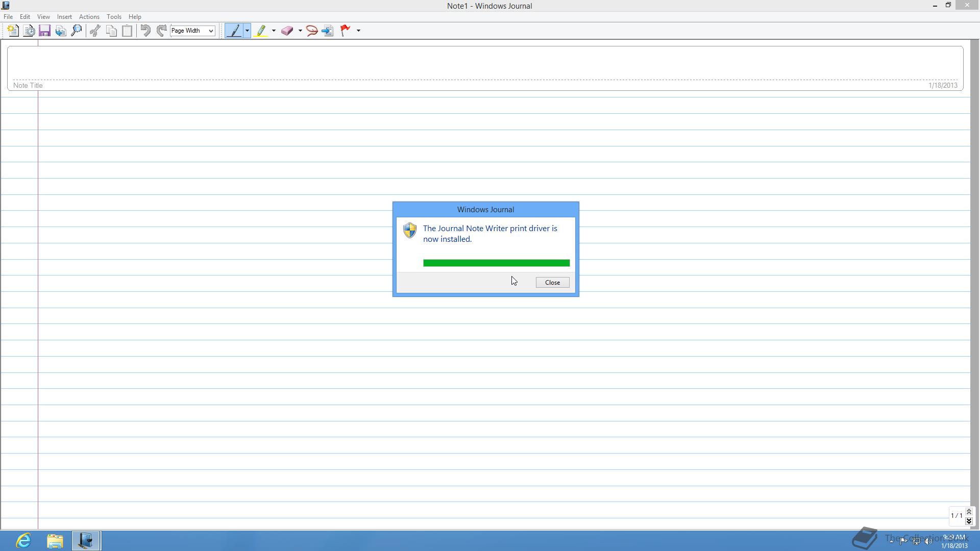Expand the Highlighter options arrow
Image resolution: width=980 pixels, height=551 pixels.
coord(274,31)
